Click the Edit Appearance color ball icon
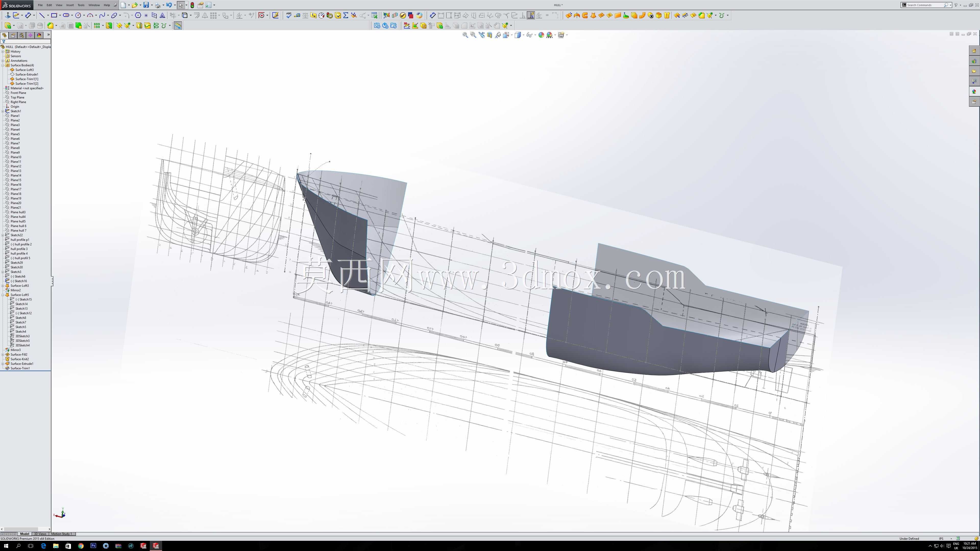 (x=541, y=35)
